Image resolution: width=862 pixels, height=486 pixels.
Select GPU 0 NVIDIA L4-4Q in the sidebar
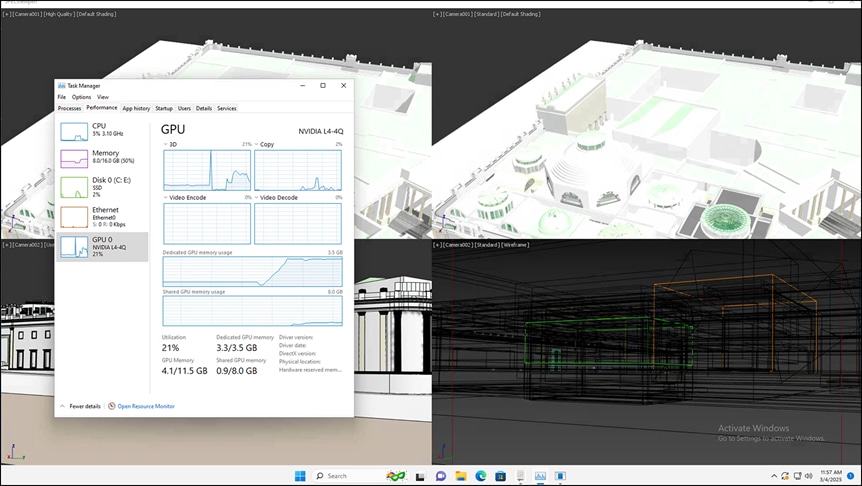tap(102, 247)
